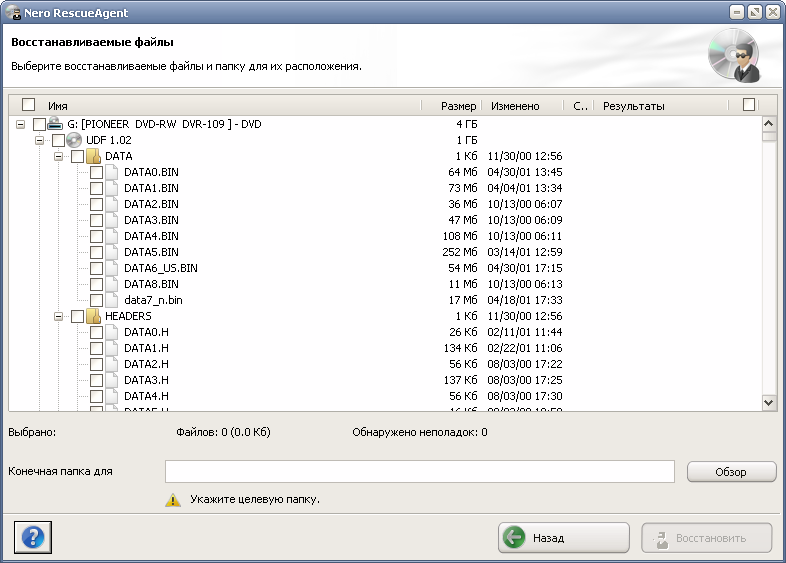Select the DATA0.H file name

tap(146, 332)
